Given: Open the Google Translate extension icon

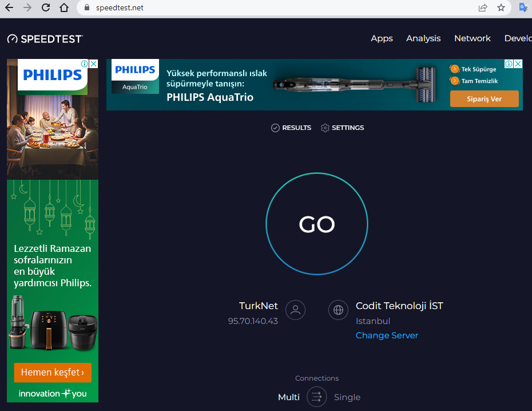Looking at the screenshot, I should 523,7.
